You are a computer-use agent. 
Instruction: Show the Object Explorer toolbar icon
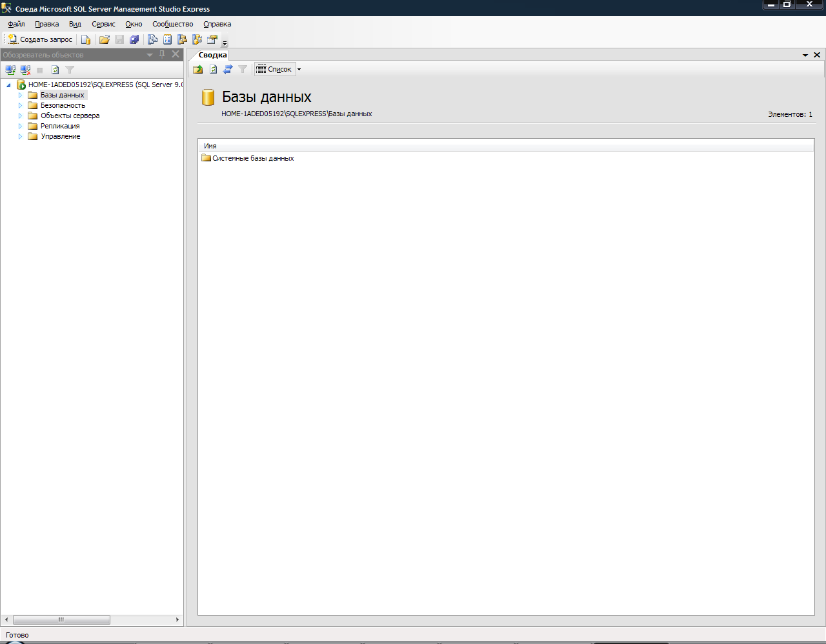tap(183, 39)
